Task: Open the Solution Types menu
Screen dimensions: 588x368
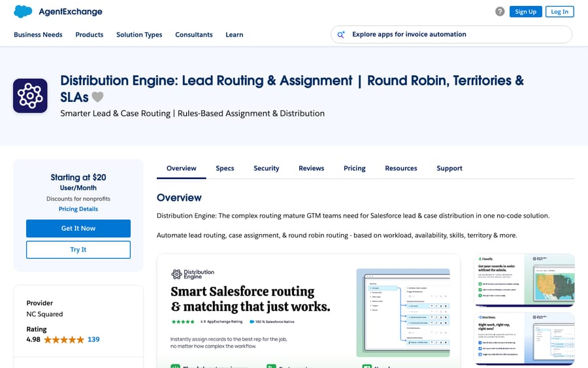Action: pyautogui.click(x=139, y=35)
